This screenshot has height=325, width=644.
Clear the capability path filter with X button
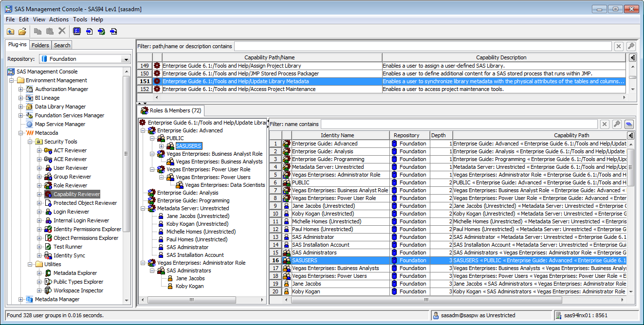pyautogui.click(x=619, y=46)
